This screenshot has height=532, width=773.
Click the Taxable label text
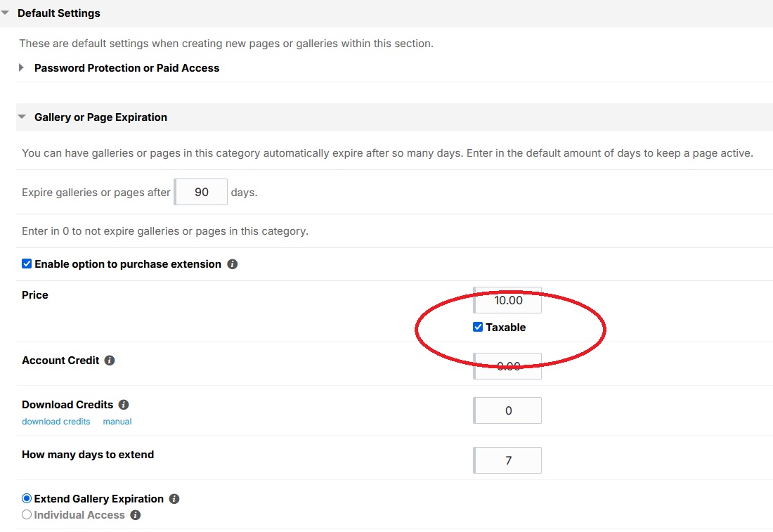(x=505, y=327)
